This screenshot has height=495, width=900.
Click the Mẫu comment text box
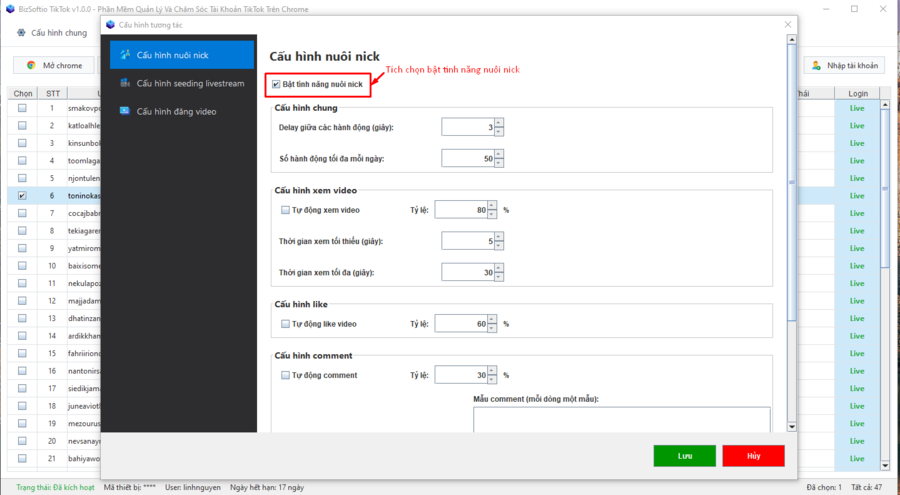point(621,418)
